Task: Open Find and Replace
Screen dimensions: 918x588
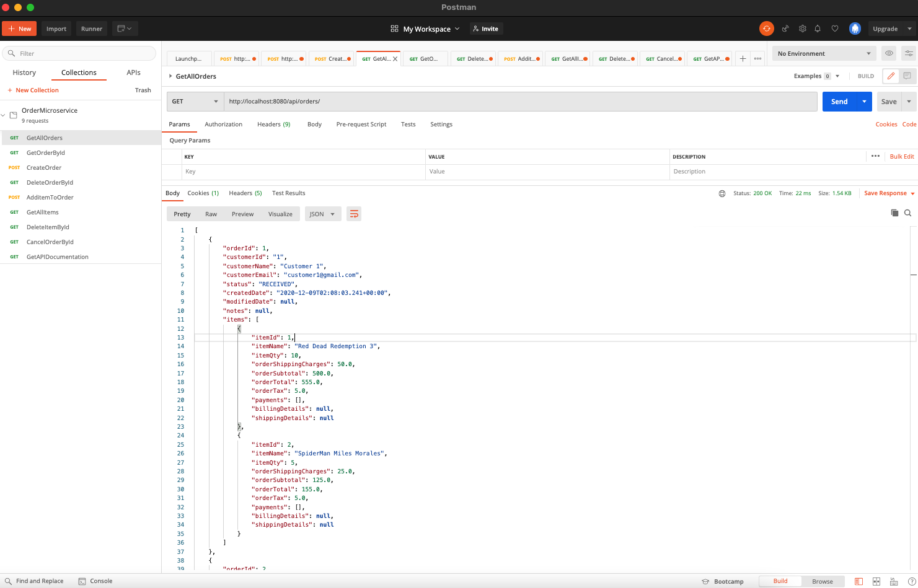Action: coord(34,581)
